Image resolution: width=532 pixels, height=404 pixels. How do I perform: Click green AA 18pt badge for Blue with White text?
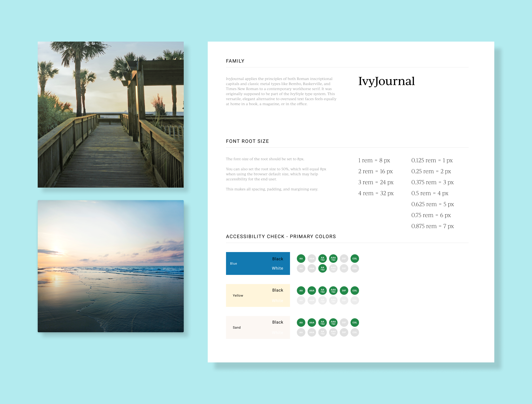[x=322, y=268]
